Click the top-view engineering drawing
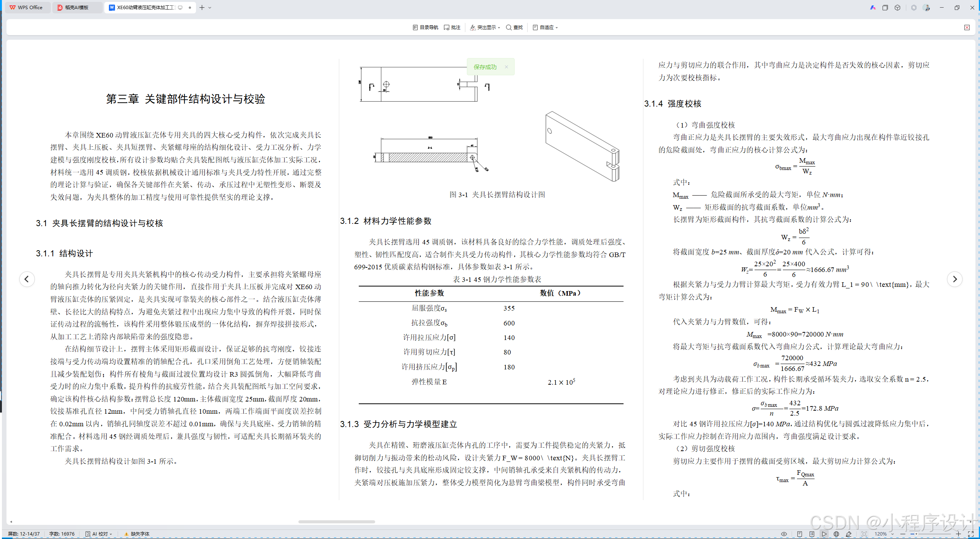The height and width of the screenshot is (539, 980). coord(424,84)
